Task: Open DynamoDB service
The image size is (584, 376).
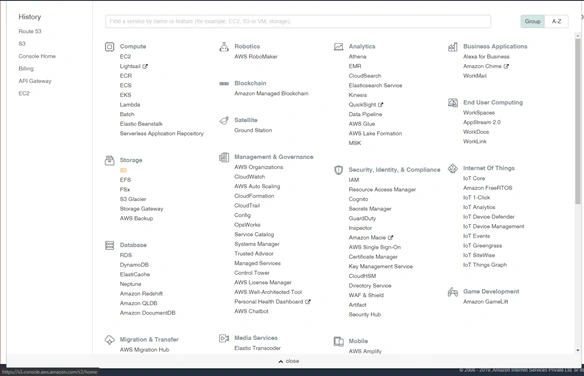Action: click(134, 265)
